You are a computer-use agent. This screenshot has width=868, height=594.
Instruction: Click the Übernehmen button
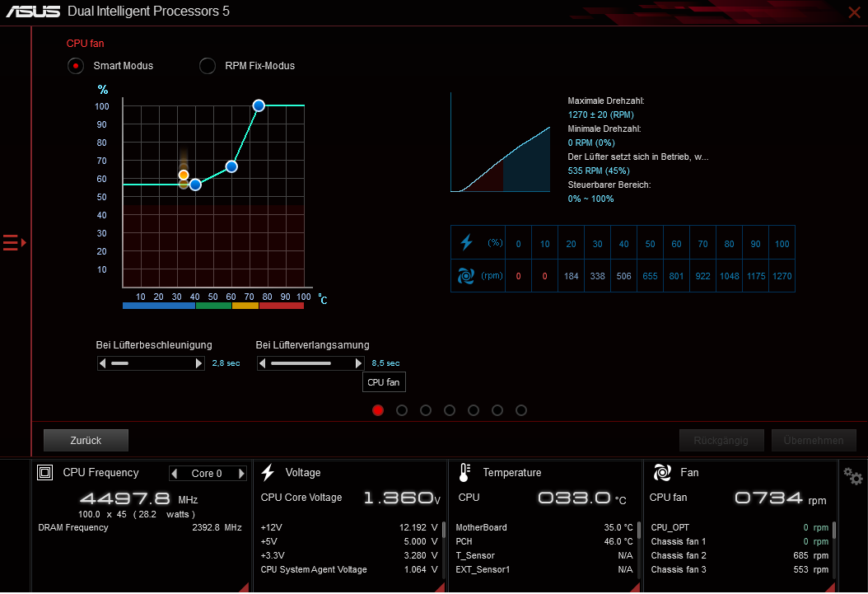click(x=814, y=441)
